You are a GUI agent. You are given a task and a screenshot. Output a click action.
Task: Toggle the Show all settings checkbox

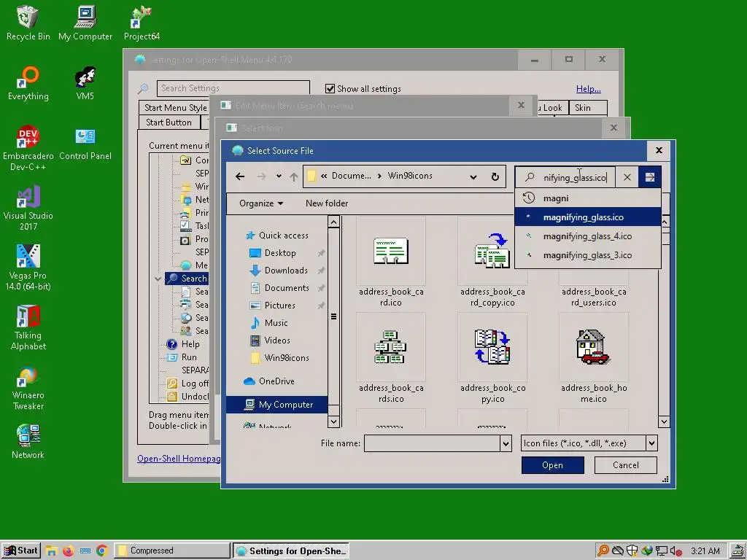(330, 88)
